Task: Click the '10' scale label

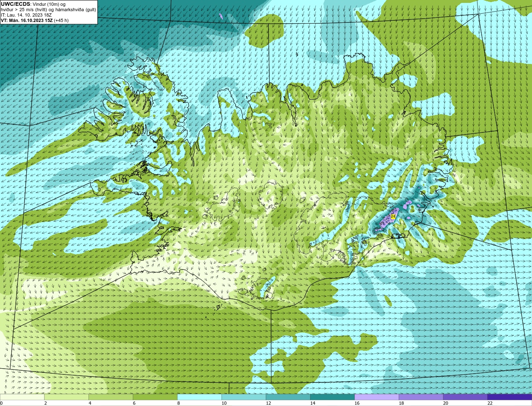Action: point(224,403)
